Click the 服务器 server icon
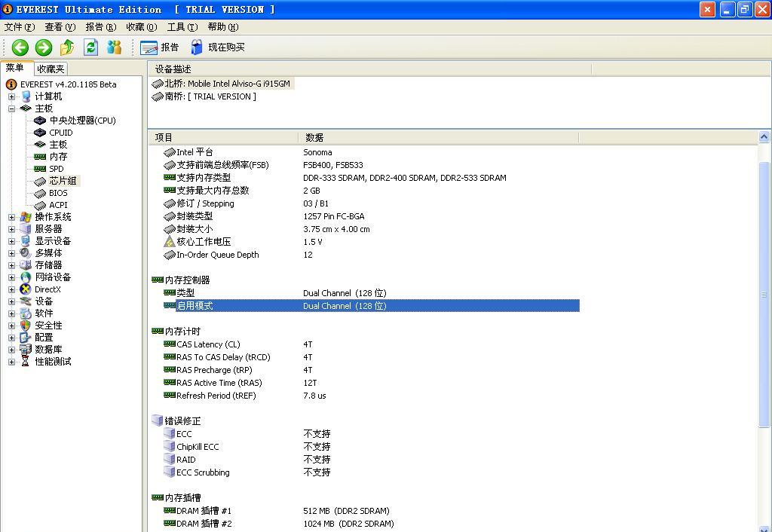772x532 pixels. coord(26,229)
